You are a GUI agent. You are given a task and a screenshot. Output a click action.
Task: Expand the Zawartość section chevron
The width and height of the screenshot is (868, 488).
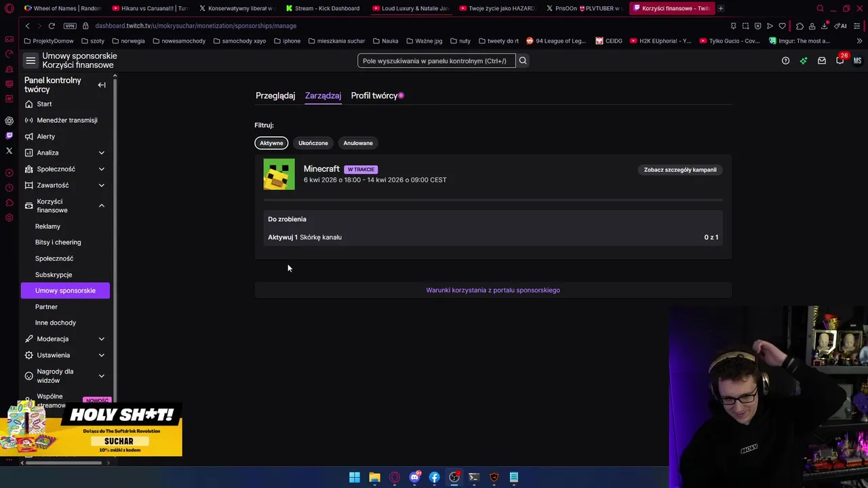(x=102, y=185)
